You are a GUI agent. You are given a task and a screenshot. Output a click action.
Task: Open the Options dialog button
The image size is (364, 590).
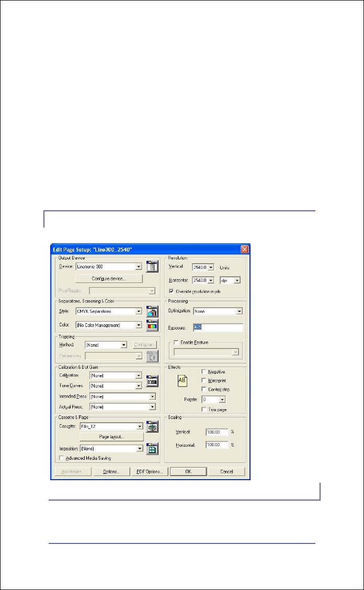111,471
